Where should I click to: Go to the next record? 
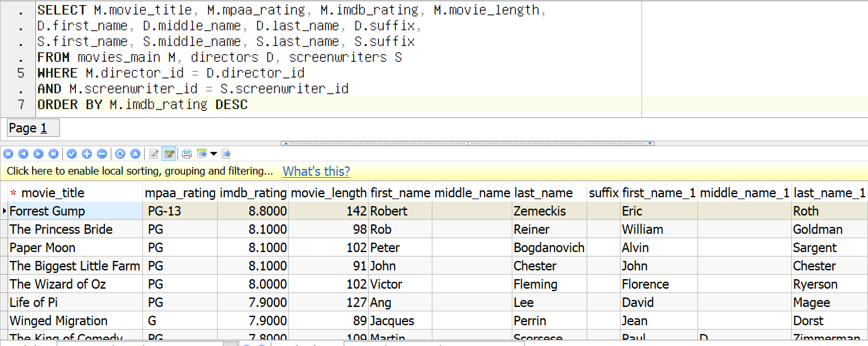click(x=38, y=154)
